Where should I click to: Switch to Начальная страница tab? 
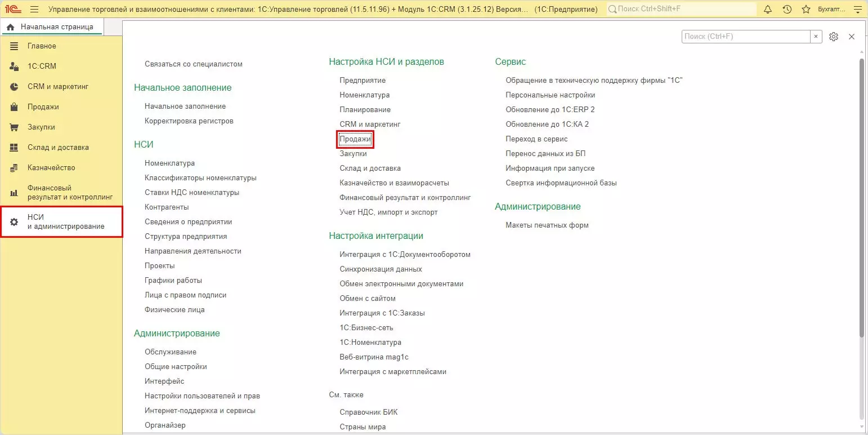click(x=52, y=27)
